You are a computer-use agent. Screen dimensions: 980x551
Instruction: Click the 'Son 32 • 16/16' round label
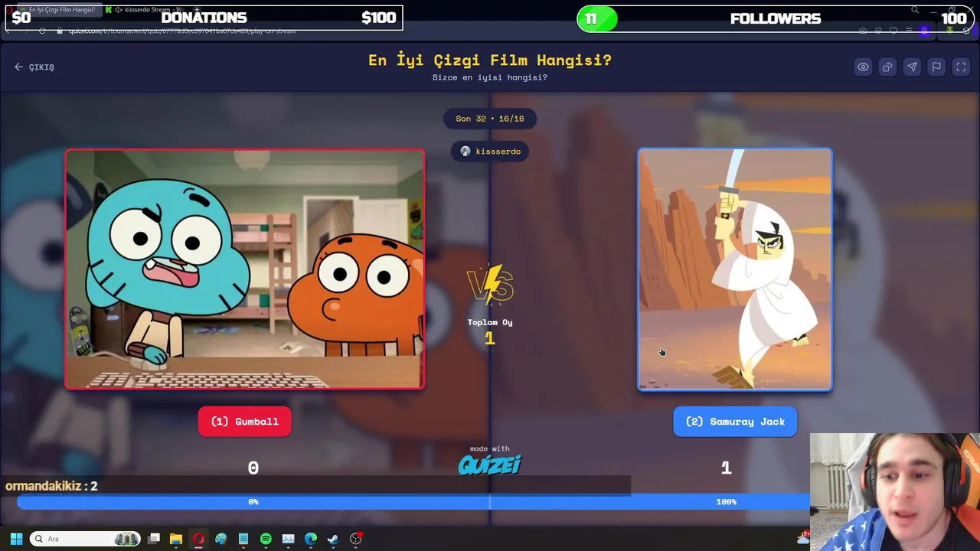tap(490, 119)
